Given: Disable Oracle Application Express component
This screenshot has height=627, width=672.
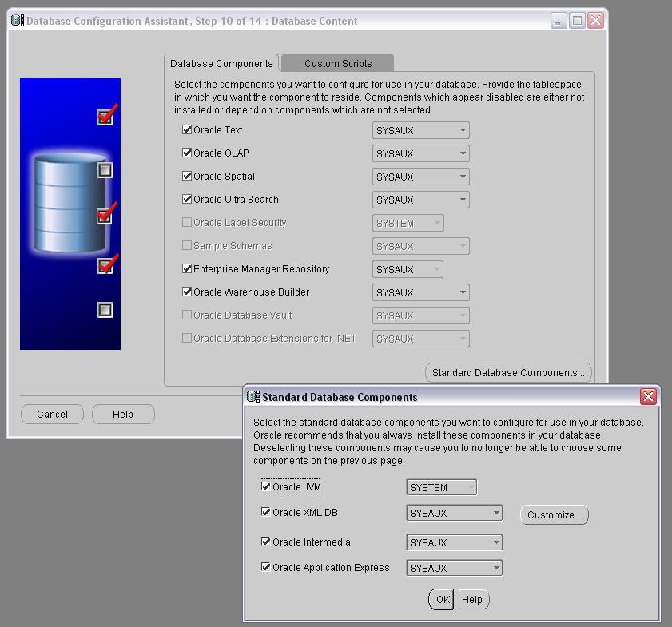Looking at the screenshot, I should click(x=266, y=568).
